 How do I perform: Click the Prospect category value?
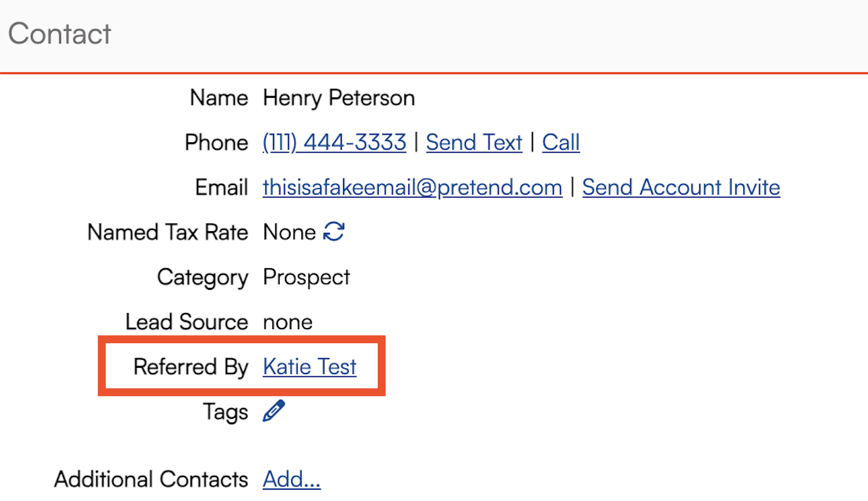click(307, 277)
